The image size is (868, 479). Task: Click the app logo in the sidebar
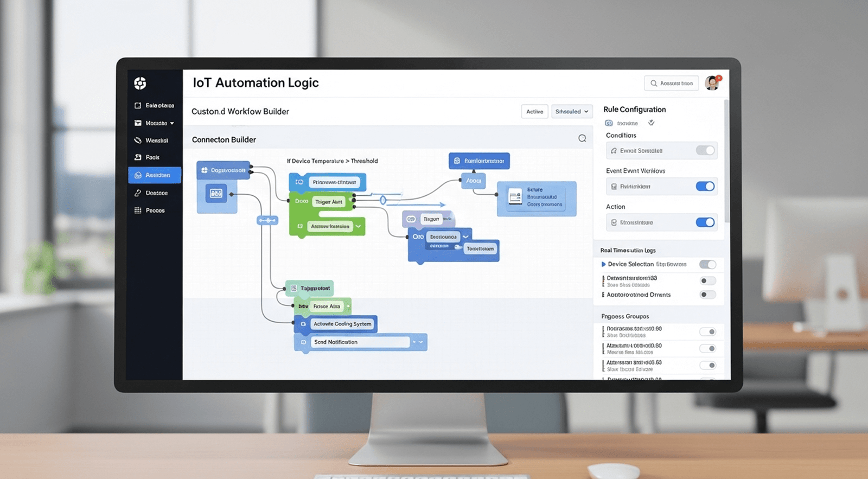140,83
